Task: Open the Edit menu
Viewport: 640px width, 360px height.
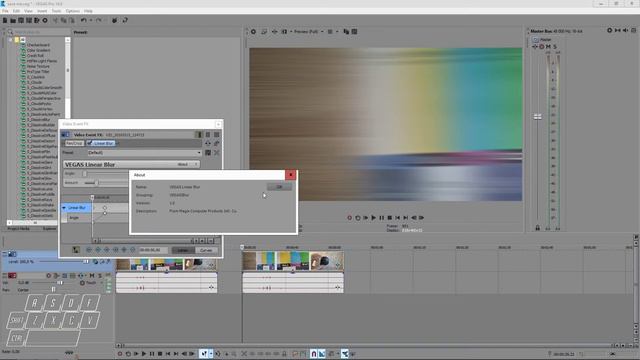Action: tap(16, 11)
